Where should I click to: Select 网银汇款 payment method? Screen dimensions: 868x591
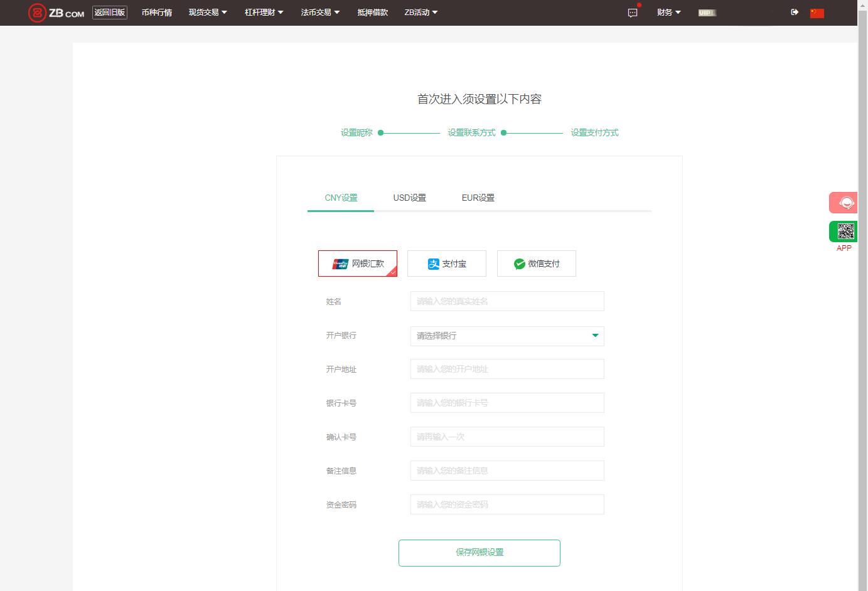point(358,264)
